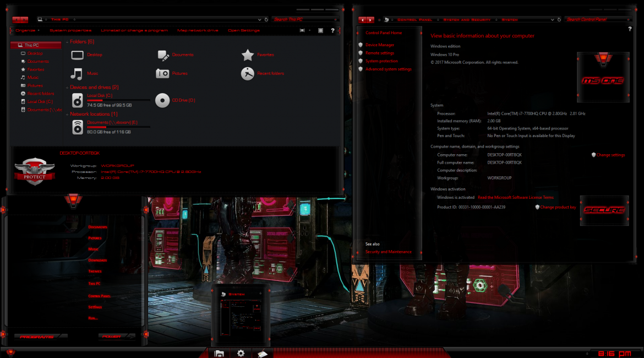Open Control Panel address bar history dropdown

553,19
